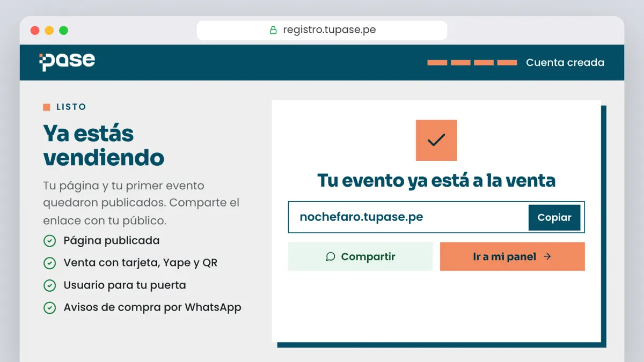The width and height of the screenshot is (644, 362).
Task: Open the dashboard with Ir a mi panel
Action: pos(513,256)
